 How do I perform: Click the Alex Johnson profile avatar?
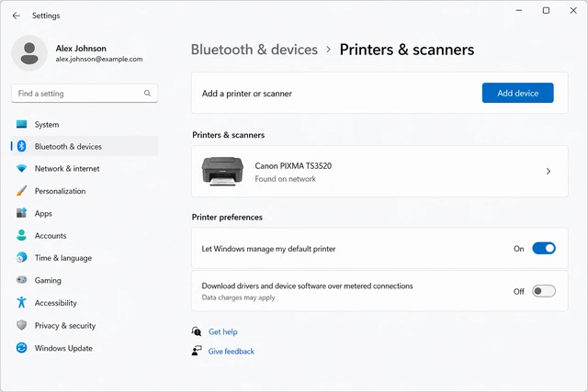pos(29,53)
